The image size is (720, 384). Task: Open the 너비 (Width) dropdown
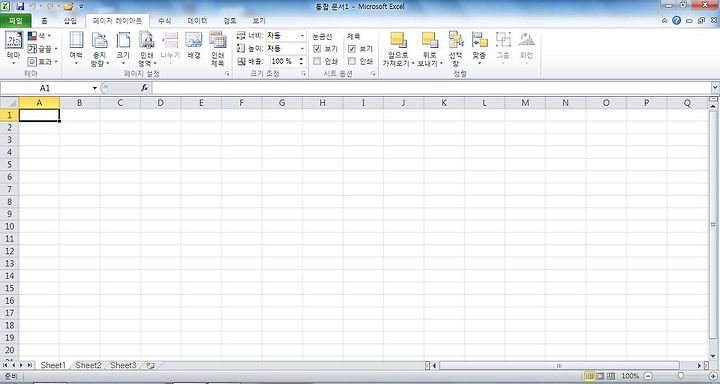click(x=302, y=35)
